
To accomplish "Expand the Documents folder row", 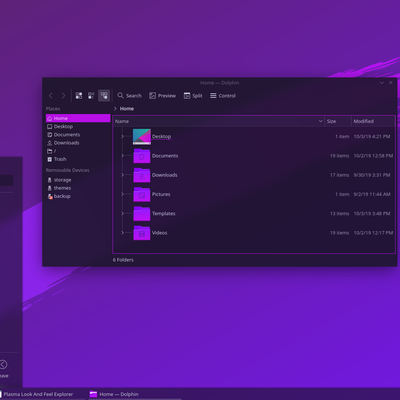I will 122,156.
